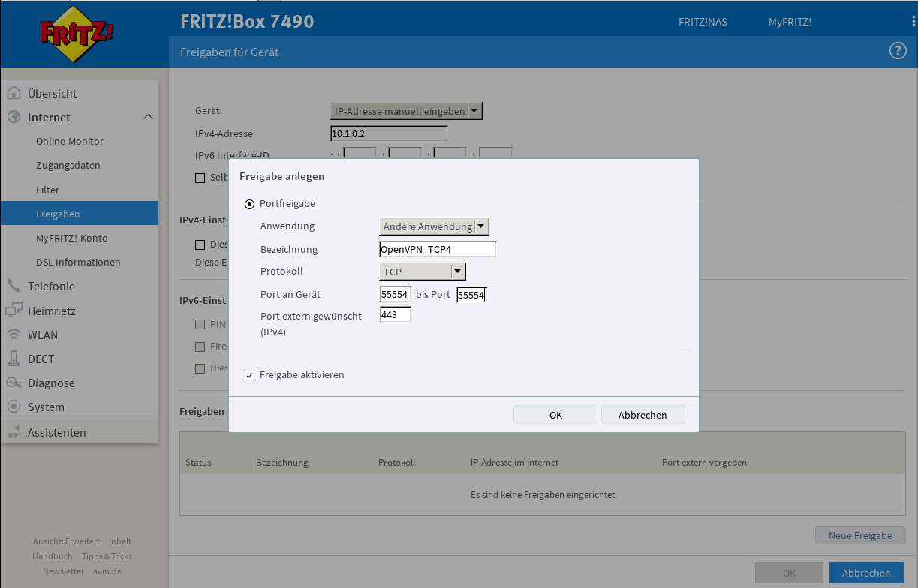Screen dimensions: 918x588
Task: Click the Bezeichnung text field
Action: point(438,249)
